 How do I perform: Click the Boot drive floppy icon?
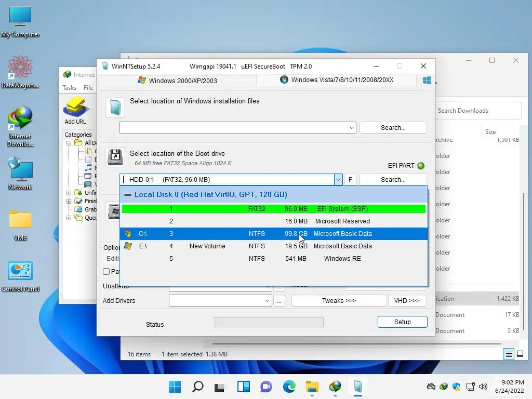(x=115, y=157)
